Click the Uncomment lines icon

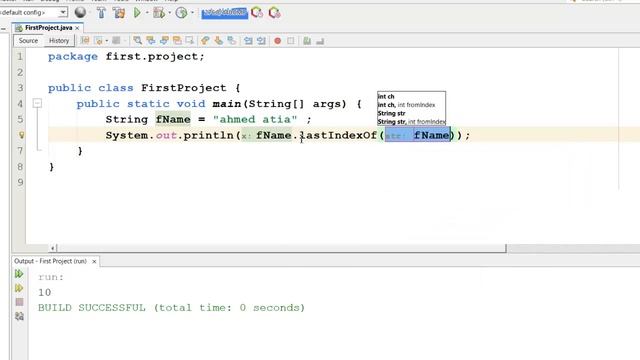320,41
